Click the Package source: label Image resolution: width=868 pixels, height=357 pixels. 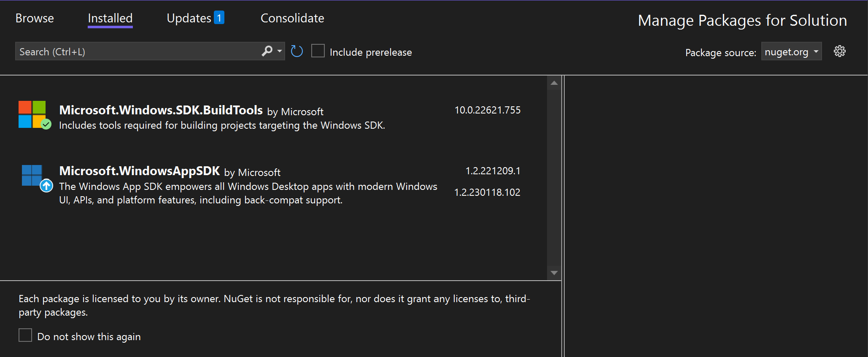(x=720, y=52)
